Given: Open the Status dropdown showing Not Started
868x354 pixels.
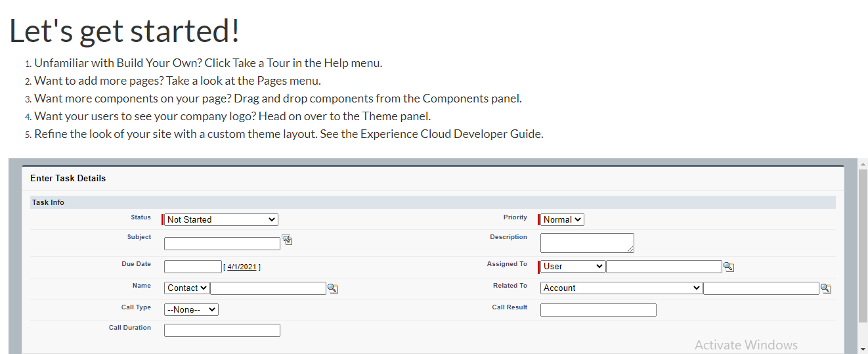Looking at the screenshot, I should pyautogui.click(x=221, y=220).
